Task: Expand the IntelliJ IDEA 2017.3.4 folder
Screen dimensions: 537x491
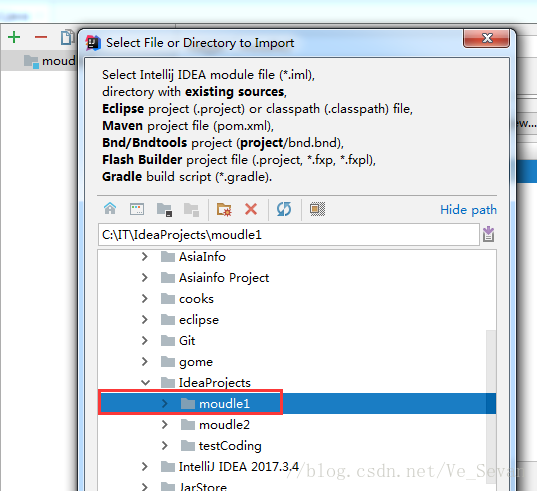Action: pyautogui.click(x=145, y=466)
